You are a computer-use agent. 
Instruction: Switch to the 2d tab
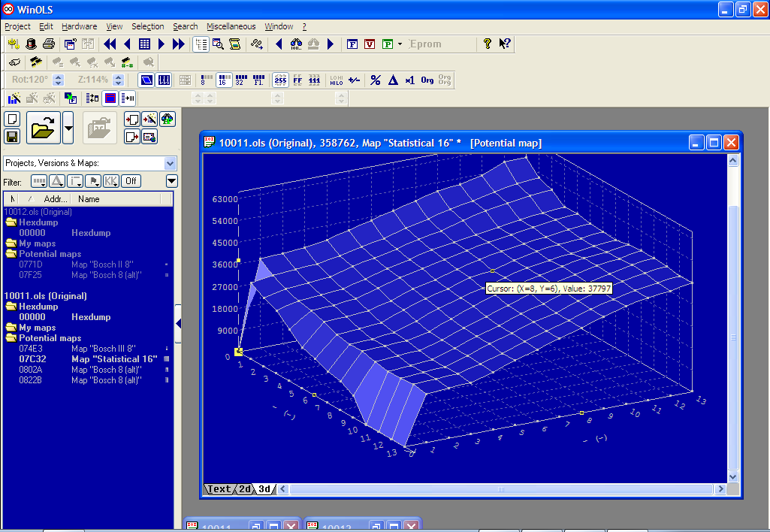click(x=245, y=489)
